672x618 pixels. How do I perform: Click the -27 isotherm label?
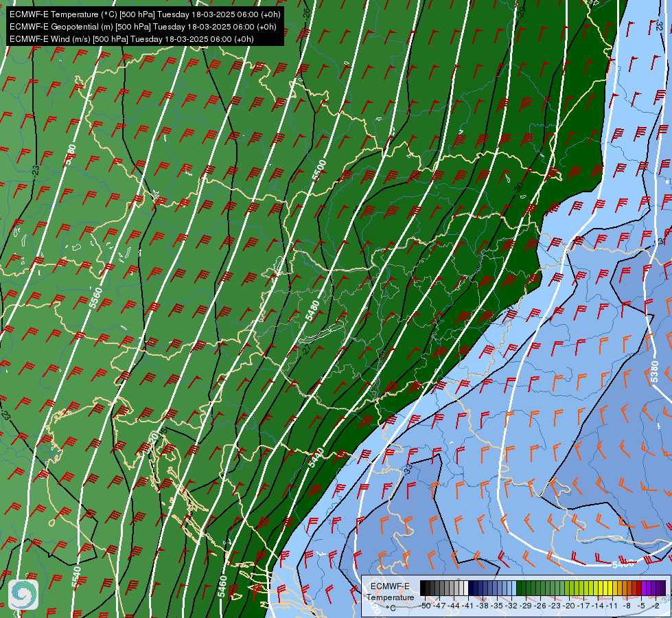tap(306, 350)
